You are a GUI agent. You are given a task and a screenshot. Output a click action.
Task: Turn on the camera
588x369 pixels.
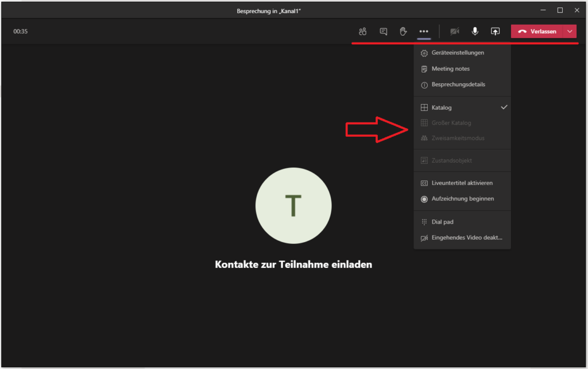pyautogui.click(x=455, y=32)
